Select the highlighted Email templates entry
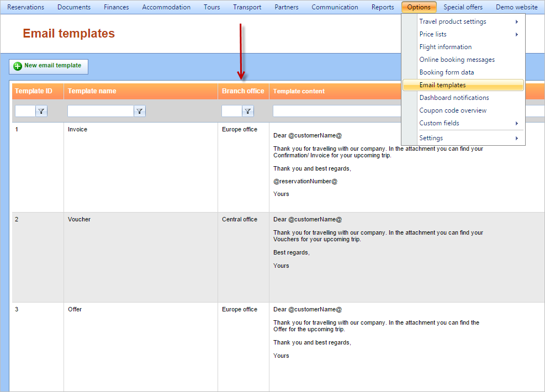The image size is (545, 392). (463, 85)
